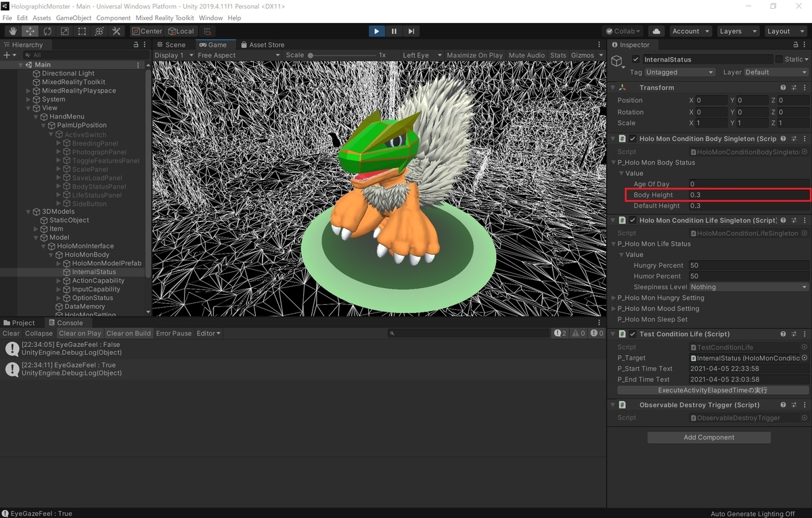Toggle Clear on Play in the Console
Viewport: 812px width, 518px height.
[x=80, y=333]
